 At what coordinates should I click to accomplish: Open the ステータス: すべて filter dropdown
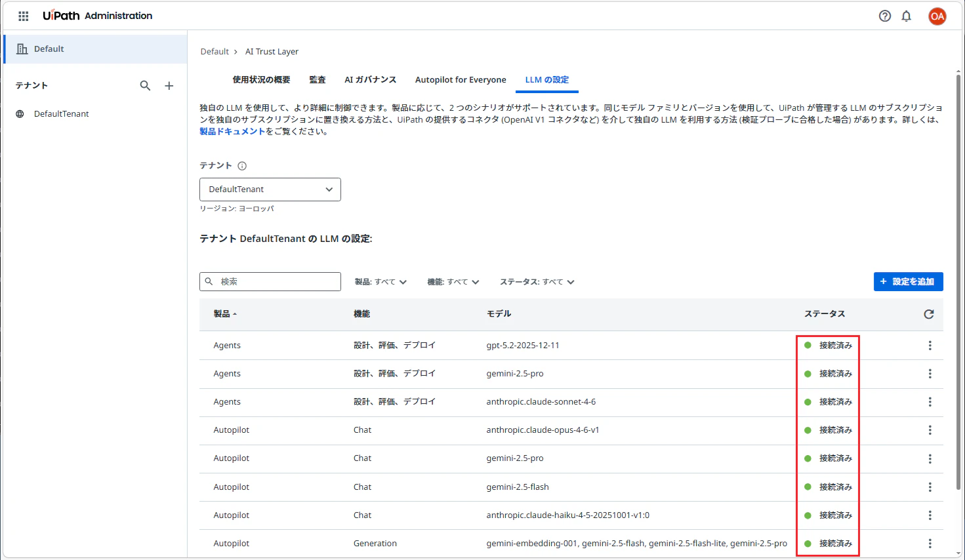click(537, 282)
